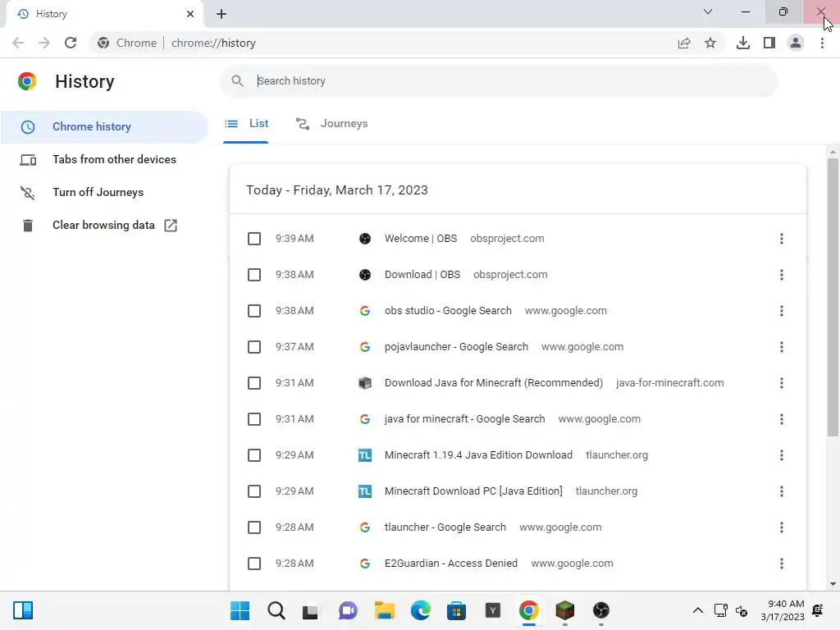The image size is (840, 630).
Task: Open more actions for Download | OBS
Action: pyautogui.click(x=782, y=275)
